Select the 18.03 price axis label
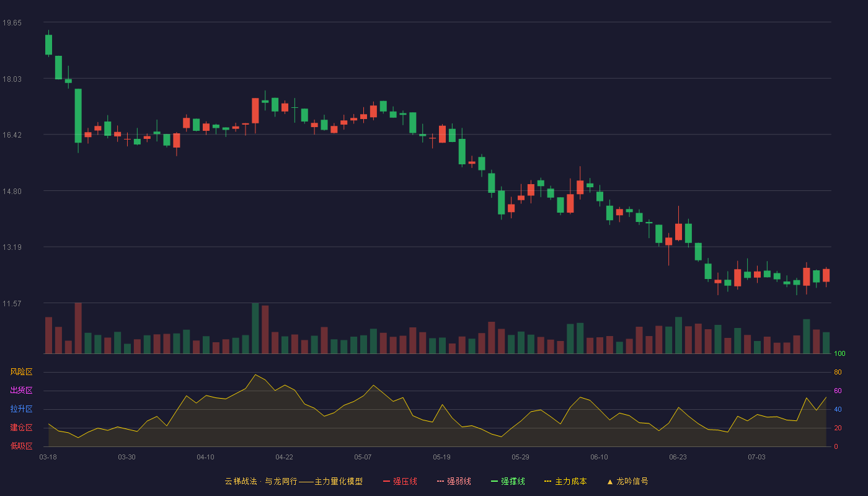The width and height of the screenshot is (868, 496). click(12, 79)
